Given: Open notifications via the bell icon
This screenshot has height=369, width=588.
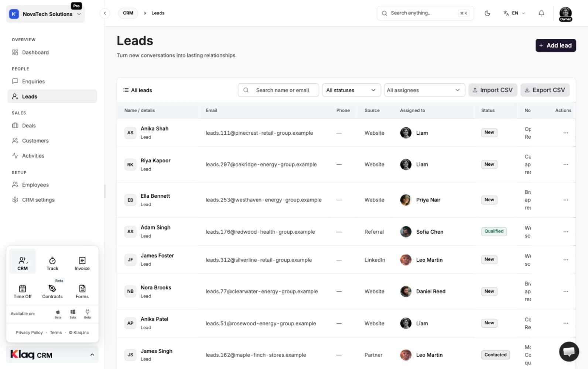Looking at the screenshot, I should pos(541,13).
